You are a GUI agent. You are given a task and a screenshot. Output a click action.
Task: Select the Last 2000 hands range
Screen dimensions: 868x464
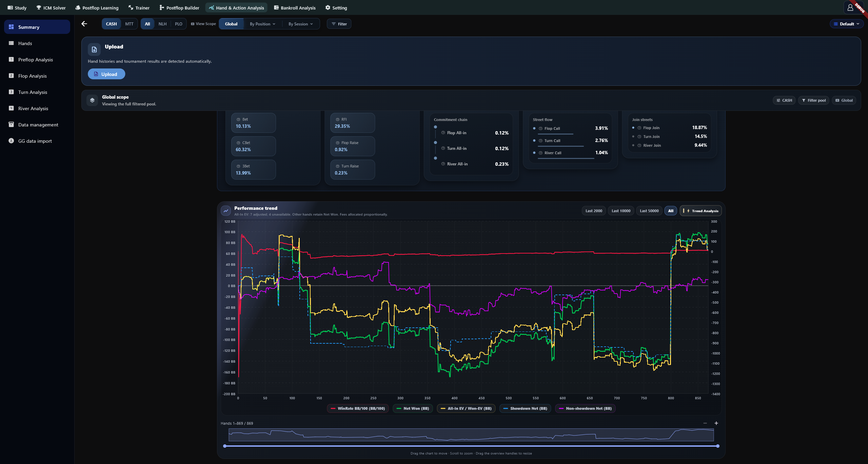[x=594, y=211]
